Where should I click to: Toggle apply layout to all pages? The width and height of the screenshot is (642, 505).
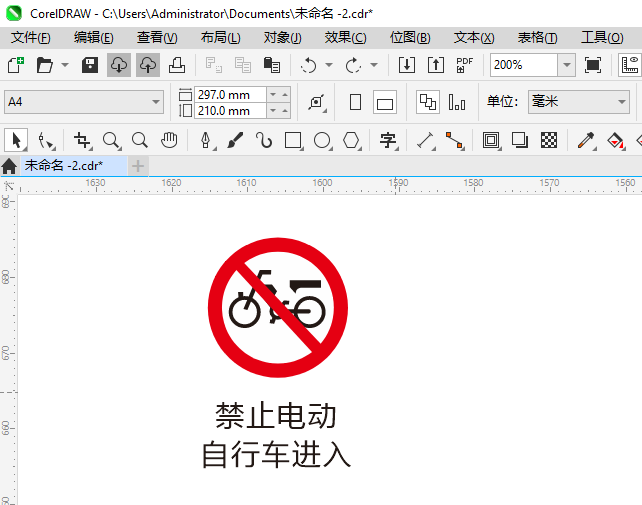[x=428, y=102]
